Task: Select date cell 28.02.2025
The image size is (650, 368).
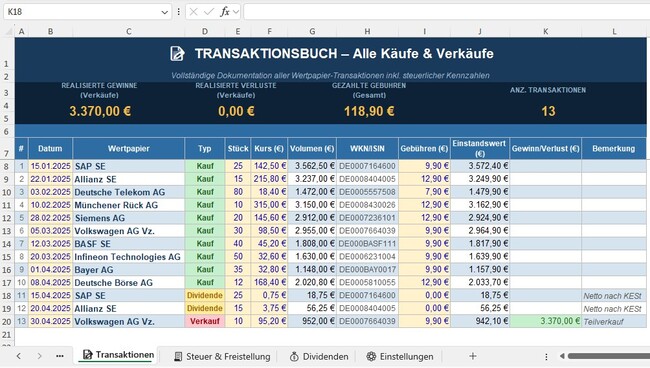Action: click(x=50, y=218)
